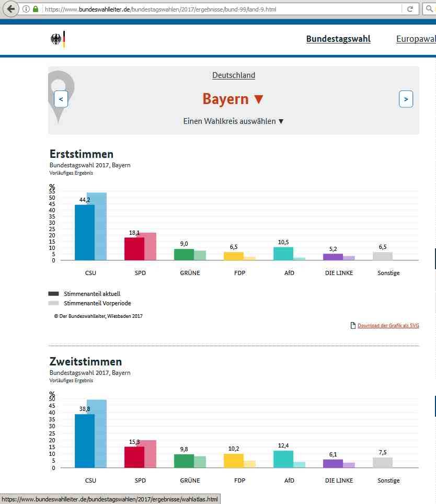This screenshot has width=436, height=504.
Task: Click the dark Stimmenanteil aktuell legend swatch
Action: [53, 293]
